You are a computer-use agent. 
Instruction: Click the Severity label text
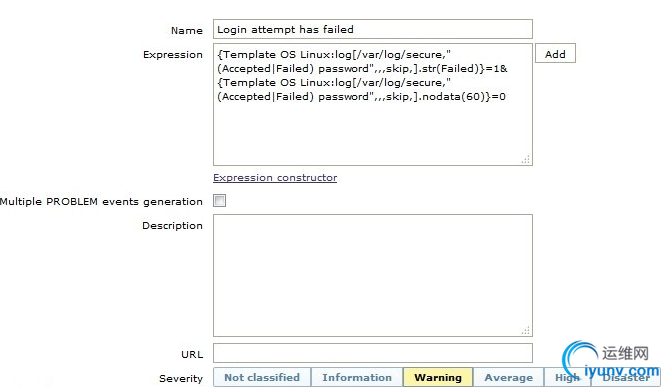click(x=181, y=379)
